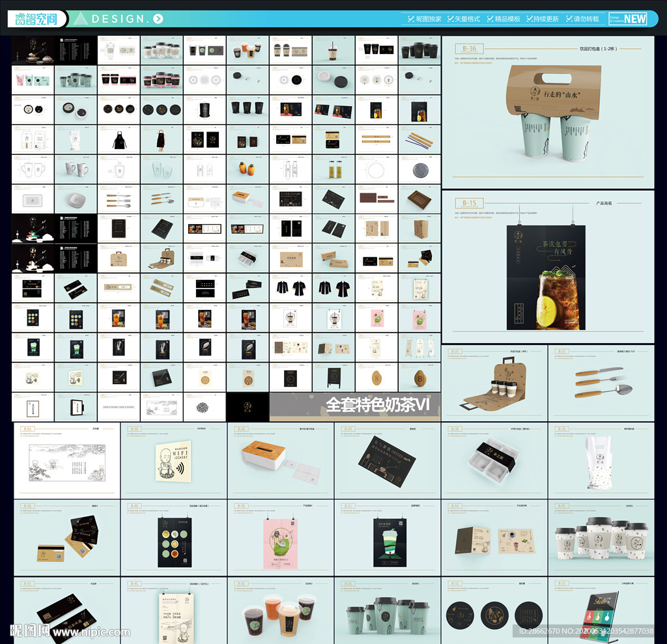Open the B-05 mint green cups preview
Image resolution: width=667 pixels, height=644 pixels.
pos(388,611)
